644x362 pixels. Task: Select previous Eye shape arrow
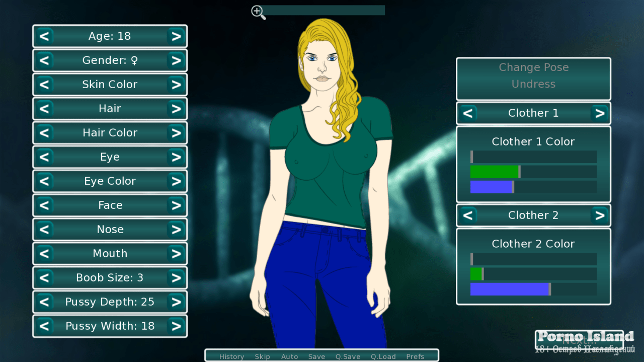click(44, 157)
